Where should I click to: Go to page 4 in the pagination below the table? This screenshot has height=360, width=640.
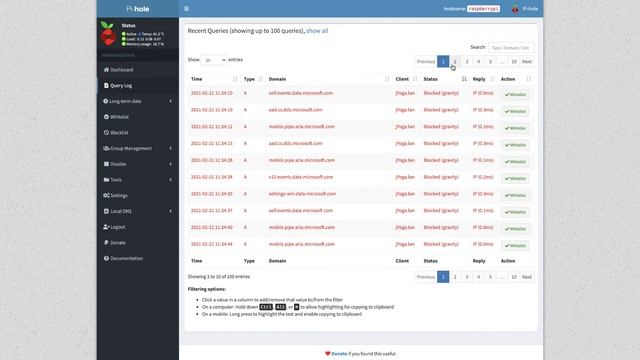coord(478,277)
